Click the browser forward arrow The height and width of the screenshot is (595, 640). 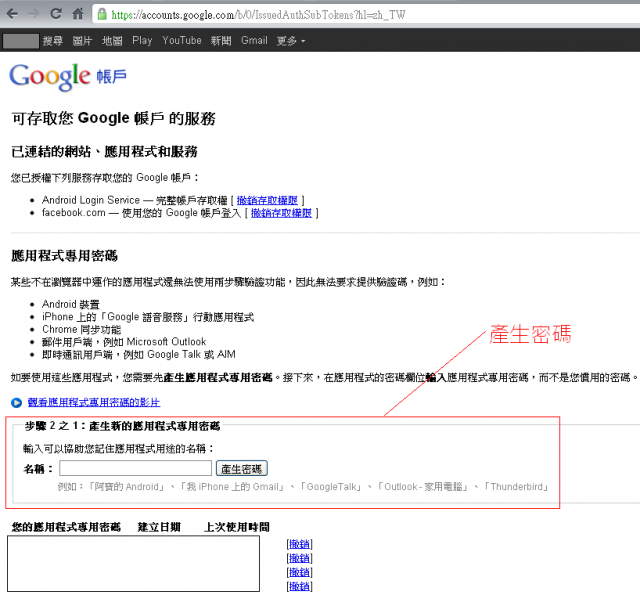point(34,14)
